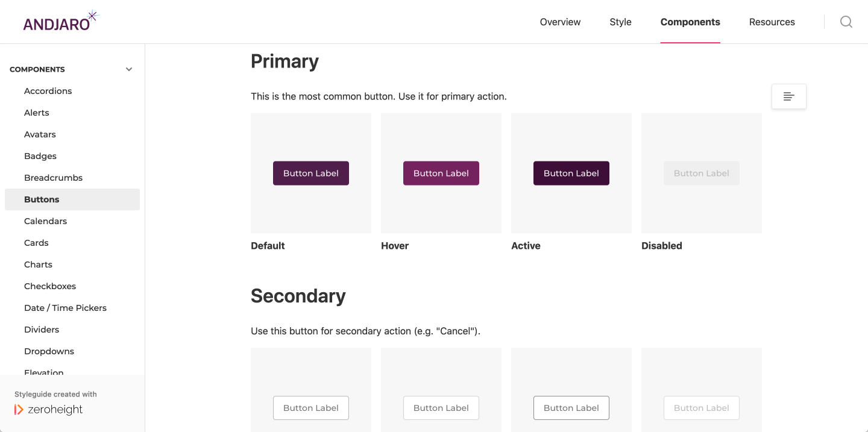Open the search magnifier icon
The image size is (868, 432).
846,22
